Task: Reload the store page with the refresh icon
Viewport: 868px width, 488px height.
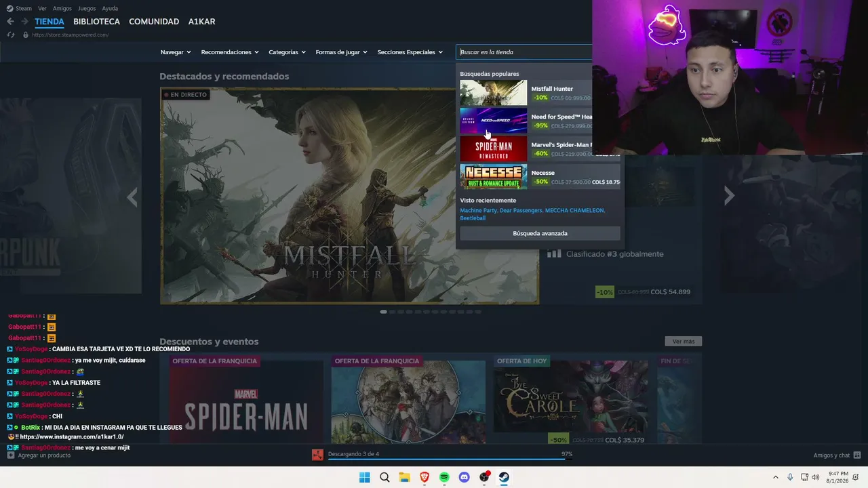Action: point(10,35)
